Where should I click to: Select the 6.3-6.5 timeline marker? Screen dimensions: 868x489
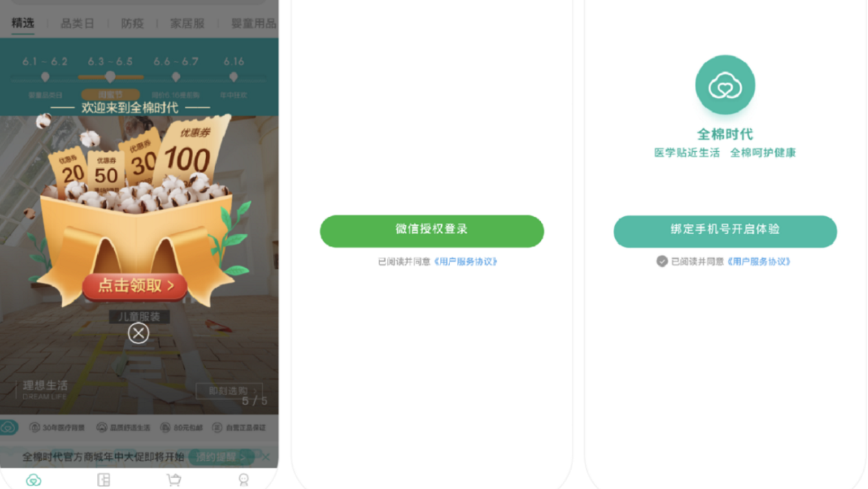pyautogui.click(x=110, y=77)
